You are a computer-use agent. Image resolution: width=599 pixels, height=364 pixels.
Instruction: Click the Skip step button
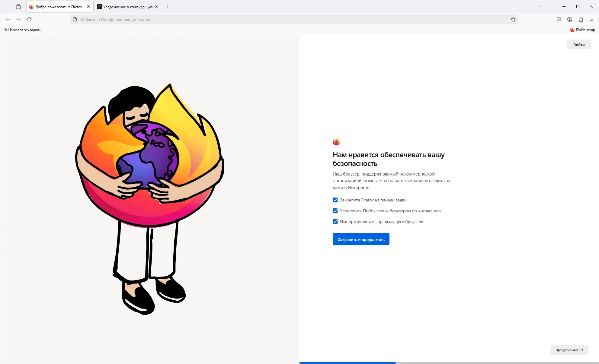[569, 350]
